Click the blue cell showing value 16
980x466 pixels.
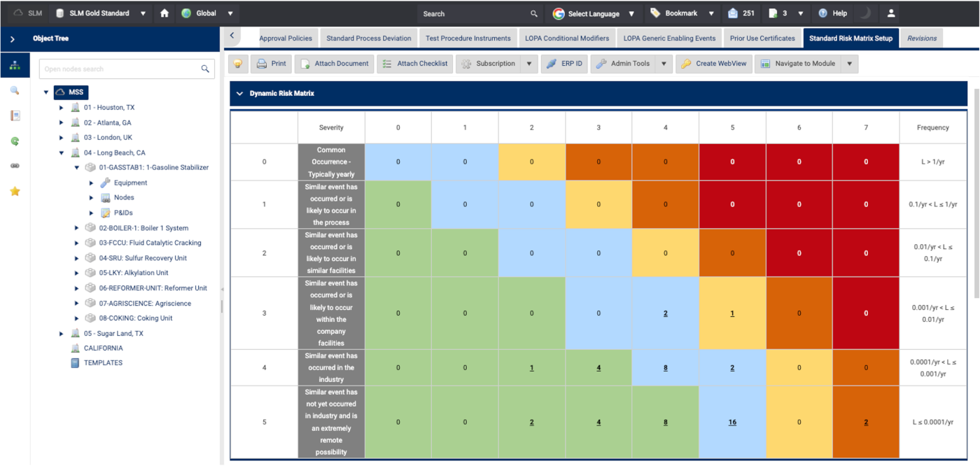[732, 422]
